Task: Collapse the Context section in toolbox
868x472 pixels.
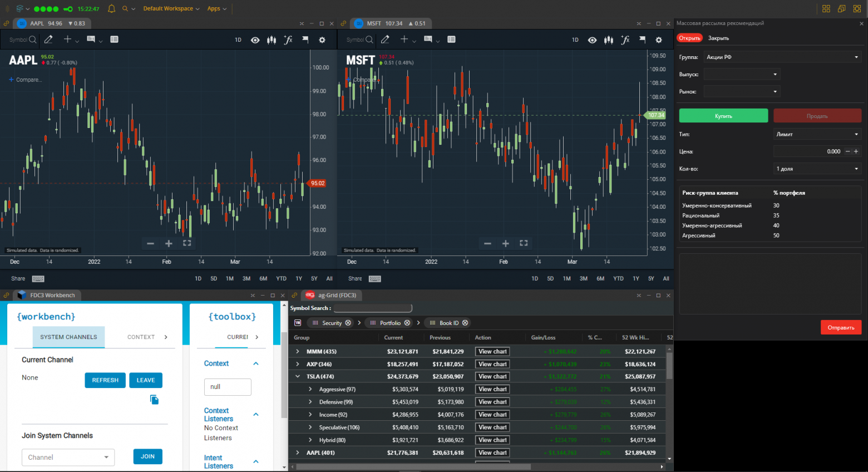Action: [x=256, y=363]
